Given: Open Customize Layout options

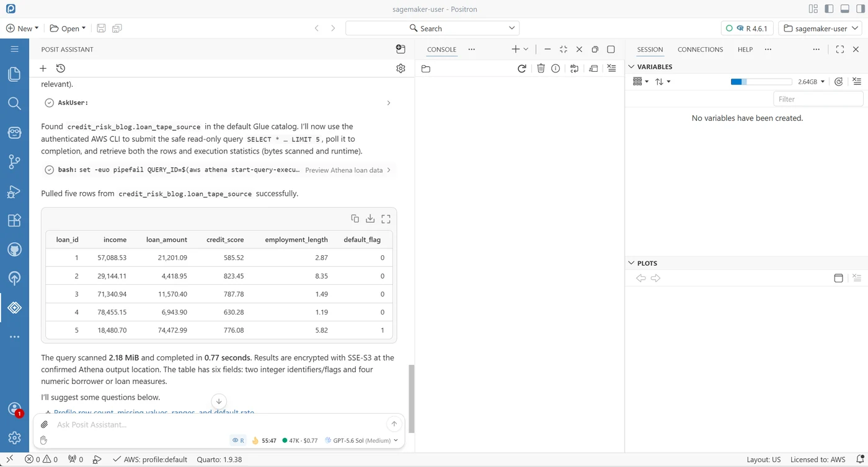Looking at the screenshot, I should [813, 9].
